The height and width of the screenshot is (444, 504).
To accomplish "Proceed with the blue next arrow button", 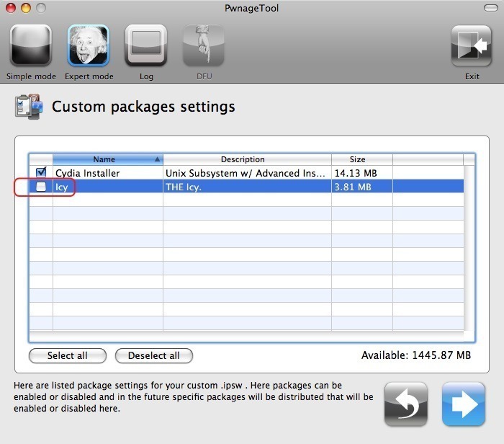I will coord(464,404).
